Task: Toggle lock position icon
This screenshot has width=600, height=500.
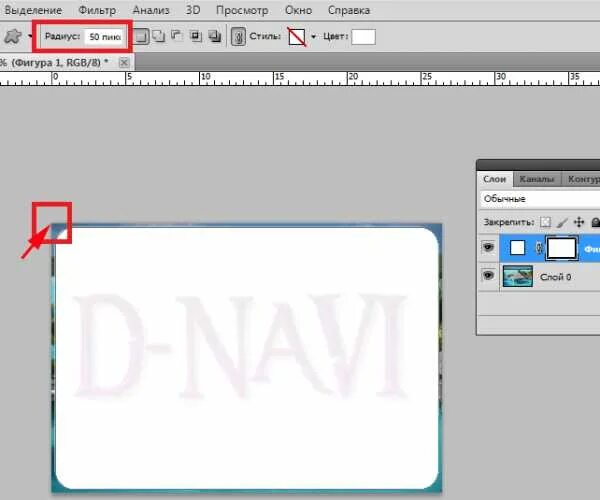Action: coord(579,222)
